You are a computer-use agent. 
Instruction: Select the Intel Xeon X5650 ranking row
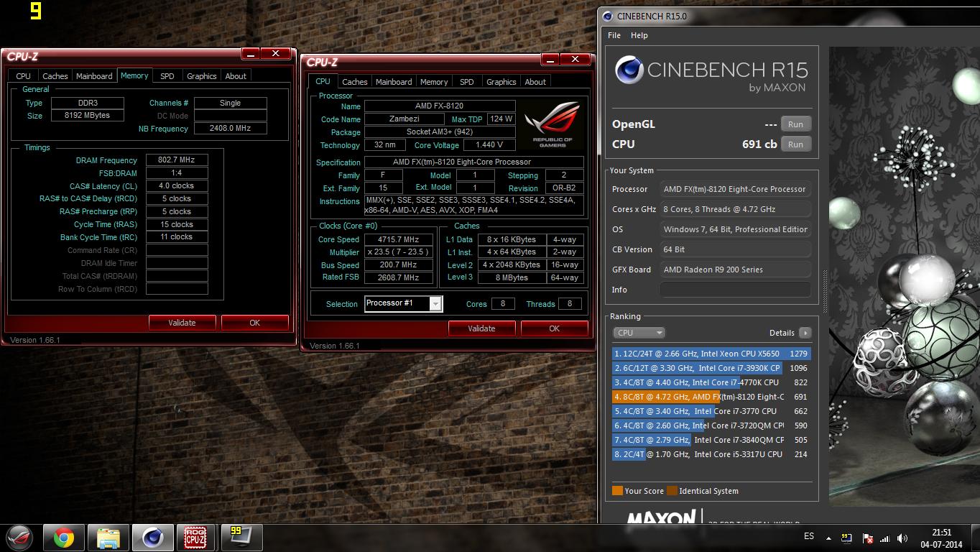click(711, 354)
